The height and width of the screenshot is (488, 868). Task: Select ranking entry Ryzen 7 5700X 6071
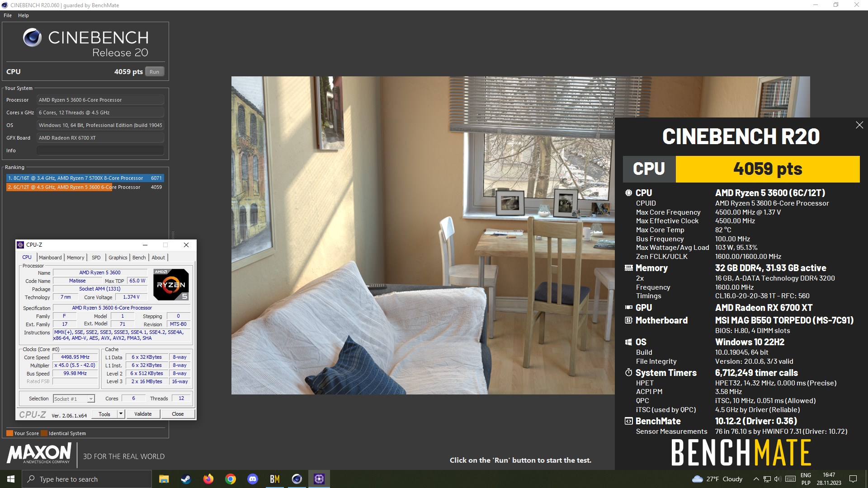pyautogui.click(x=85, y=178)
